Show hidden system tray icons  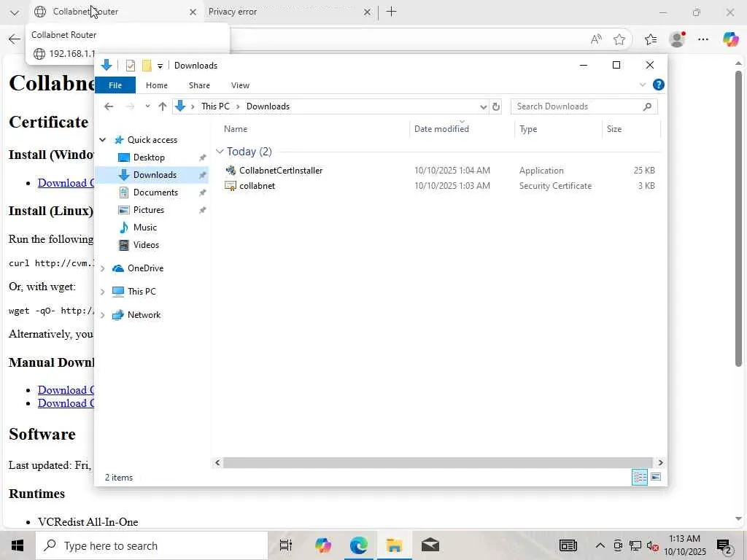(600, 545)
